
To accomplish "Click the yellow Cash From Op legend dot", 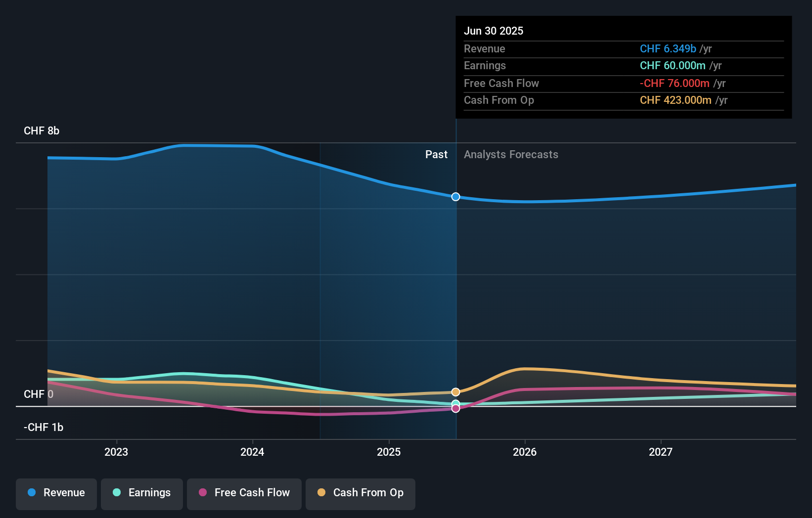I will [321, 493].
